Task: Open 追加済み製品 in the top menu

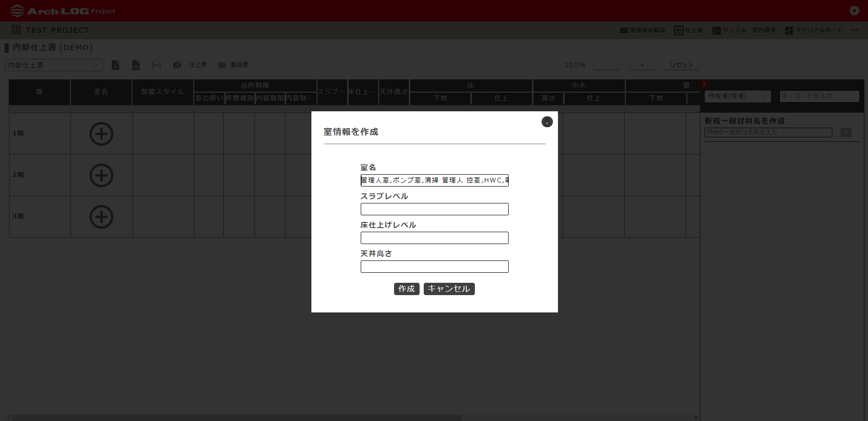Action: pyautogui.click(x=642, y=30)
